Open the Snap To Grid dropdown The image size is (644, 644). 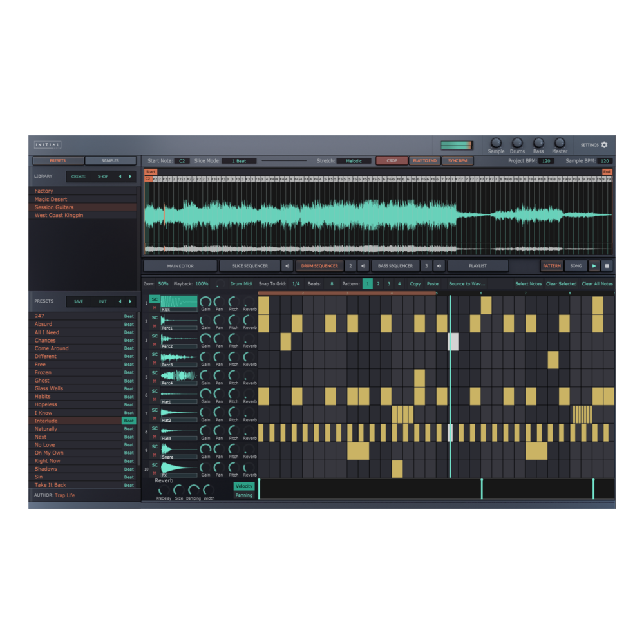(x=296, y=283)
